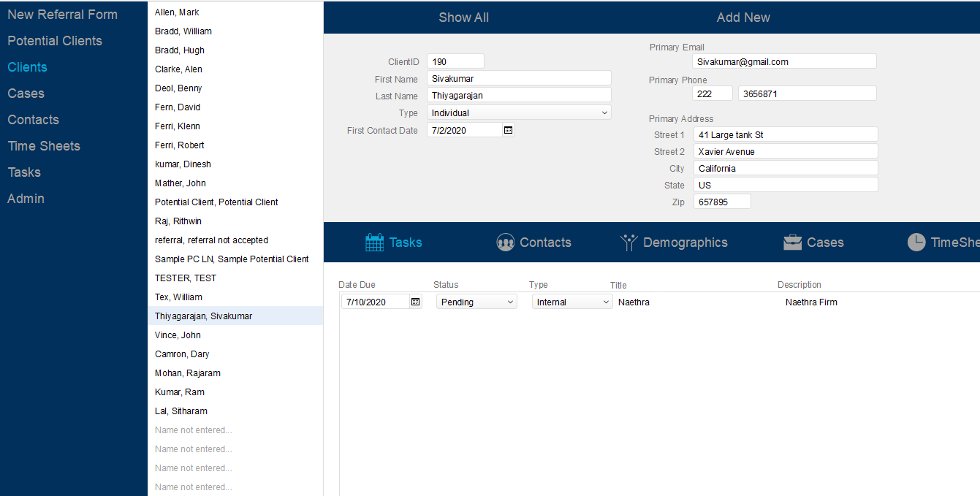Screen dimensions: 980x496
Task: Expand the client Type dropdown
Action: coord(519,112)
